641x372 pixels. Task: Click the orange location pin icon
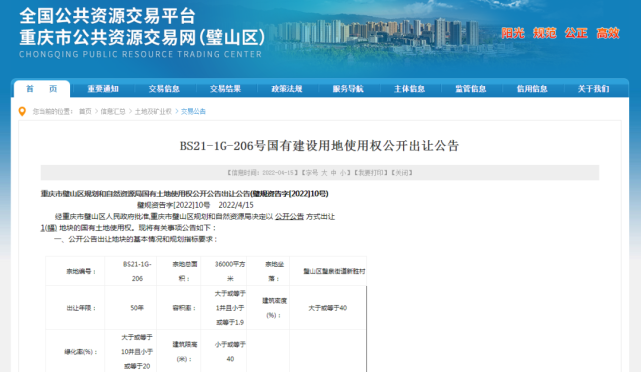[22, 111]
